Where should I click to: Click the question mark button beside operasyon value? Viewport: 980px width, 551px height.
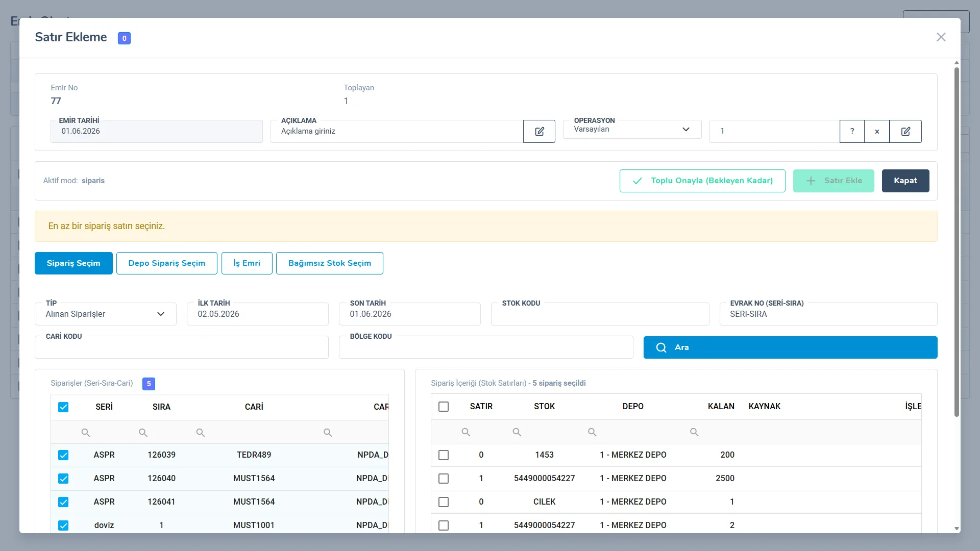point(852,132)
